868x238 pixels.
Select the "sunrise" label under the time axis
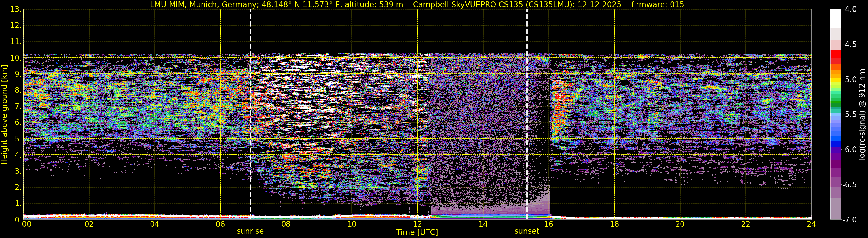coord(250,231)
